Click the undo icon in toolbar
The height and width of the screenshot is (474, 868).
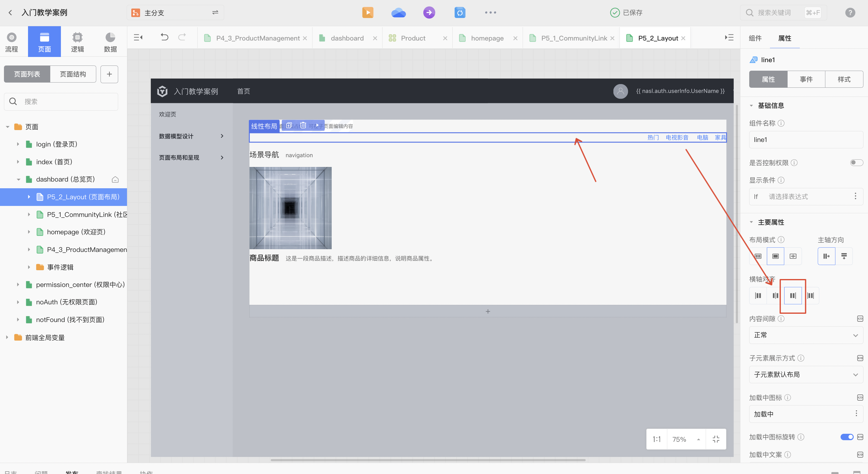point(165,37)
